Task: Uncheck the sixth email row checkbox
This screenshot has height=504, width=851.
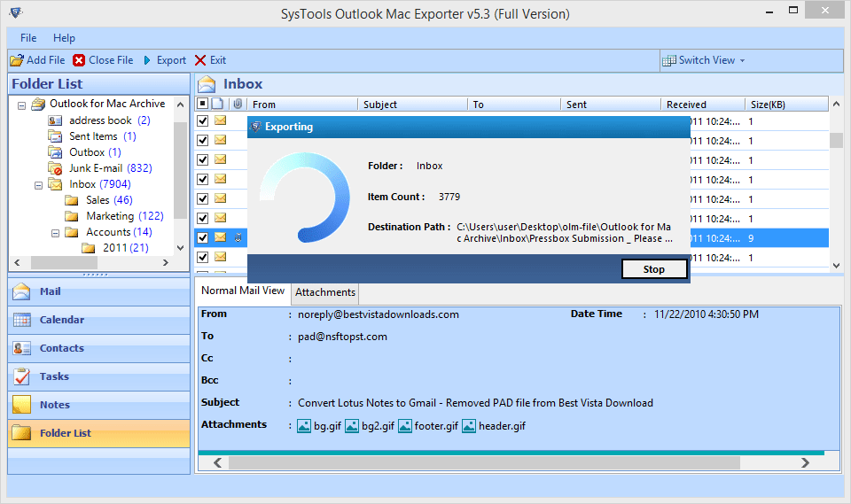Action: pyautogui.click(x=202, y=218)
